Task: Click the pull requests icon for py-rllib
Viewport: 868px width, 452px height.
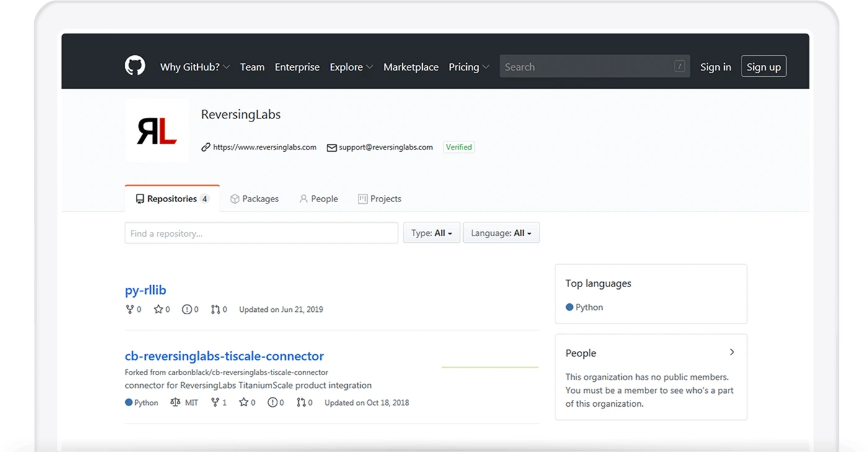Action: click(x=215, y=309)
